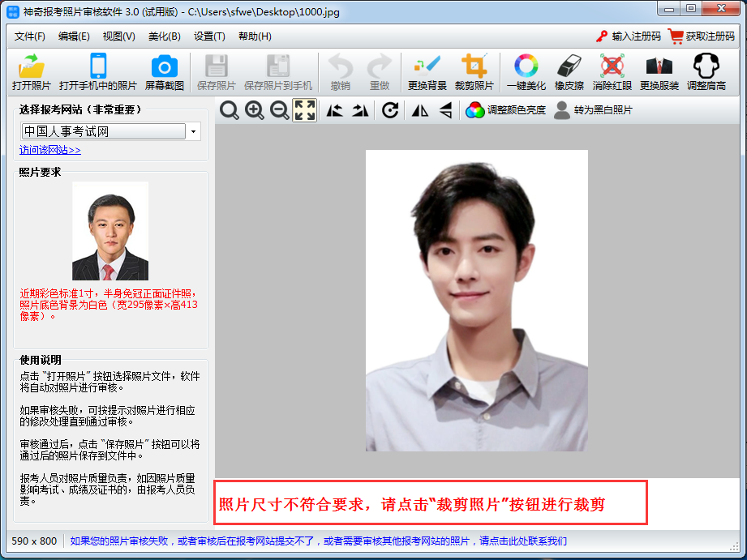The width and height of the screenshot is (747, 560).
Task: Open the 美化(B) menu
Action: coord(165,36)
